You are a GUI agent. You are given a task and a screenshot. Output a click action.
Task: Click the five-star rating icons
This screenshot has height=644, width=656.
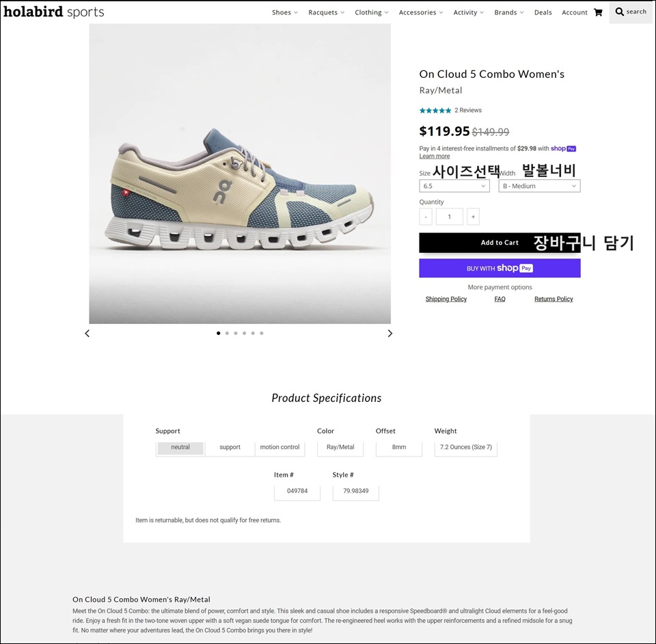(435, 110)
